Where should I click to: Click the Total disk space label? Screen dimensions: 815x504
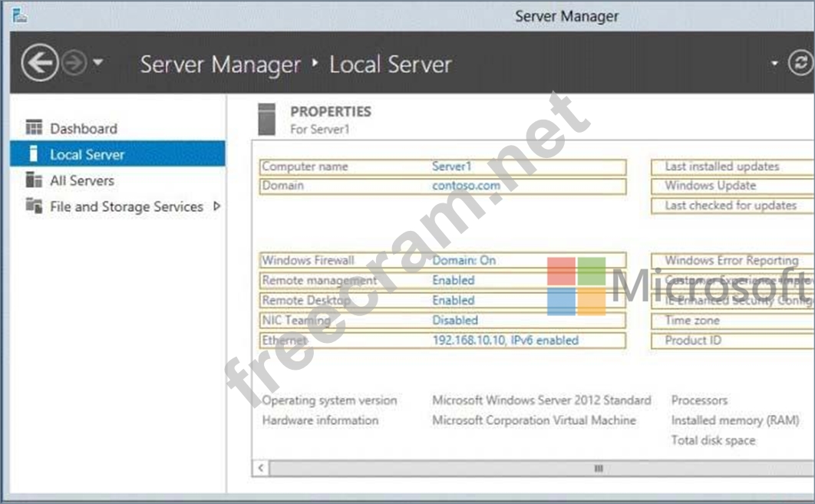pos(713,440)
